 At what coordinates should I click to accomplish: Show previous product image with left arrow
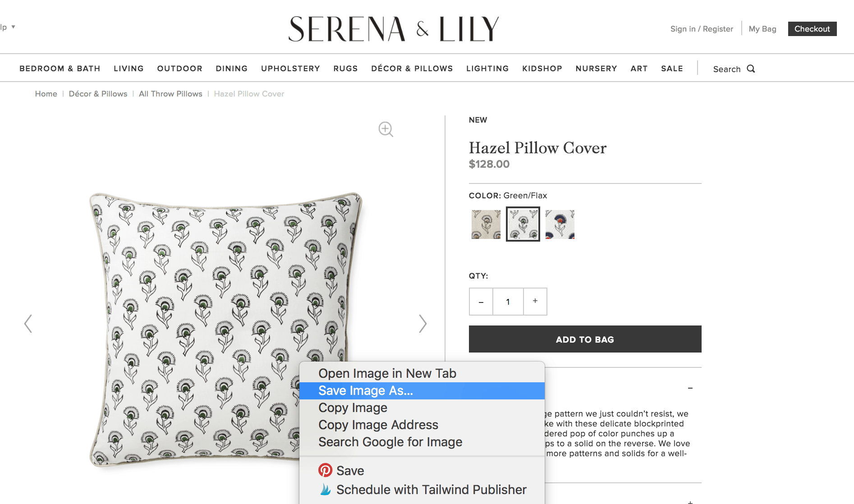(28, 323)
